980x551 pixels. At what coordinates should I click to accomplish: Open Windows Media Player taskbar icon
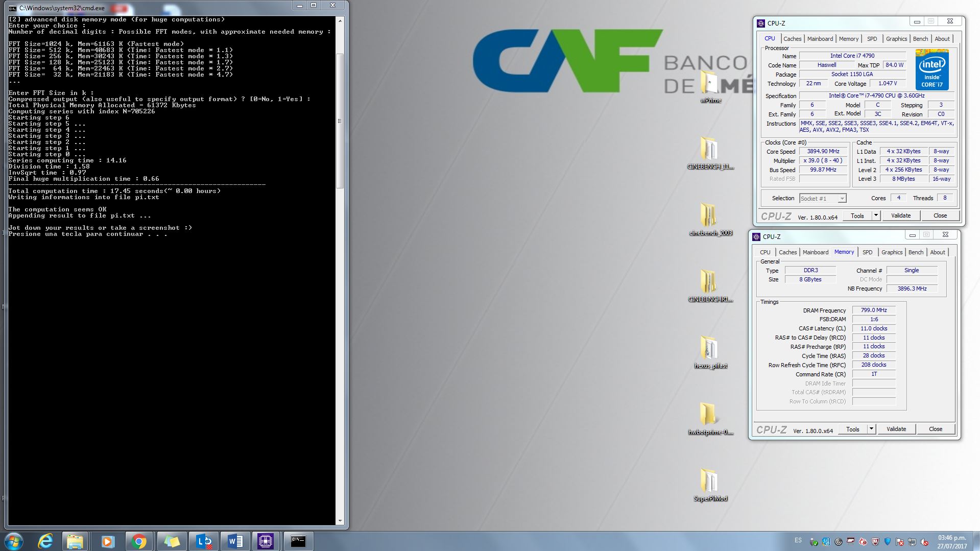click(107, 541)
